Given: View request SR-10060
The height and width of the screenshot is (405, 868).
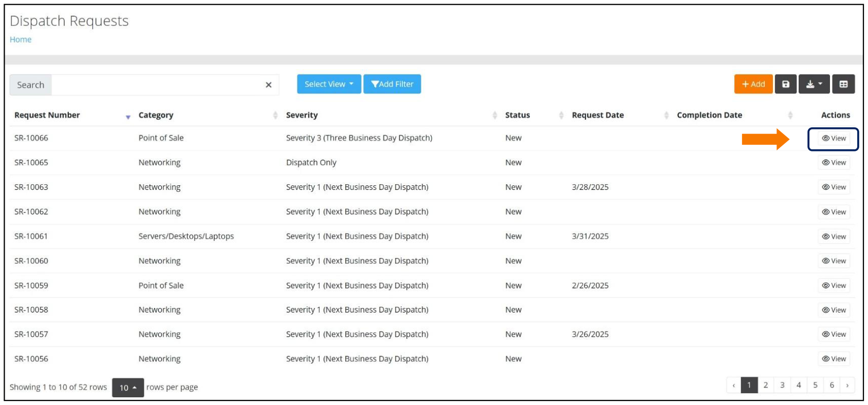Looking at the screenshot, I should point(834,261).
